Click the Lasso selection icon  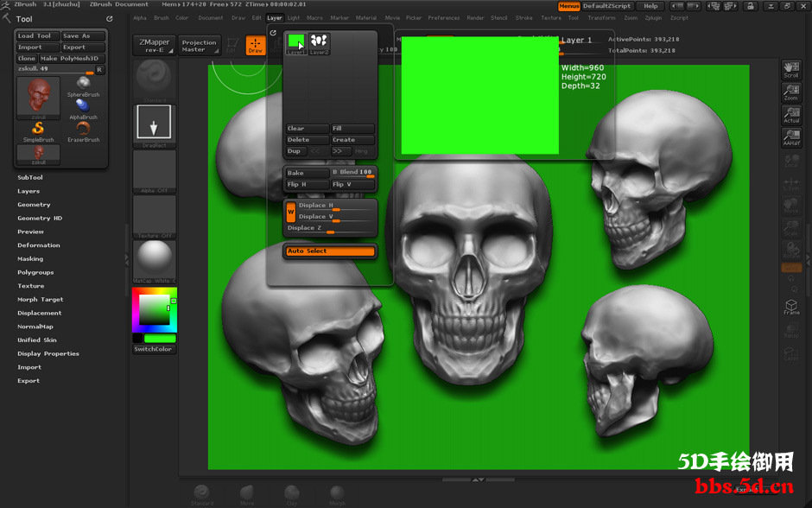pyautogui.click(x=790, y=352)
